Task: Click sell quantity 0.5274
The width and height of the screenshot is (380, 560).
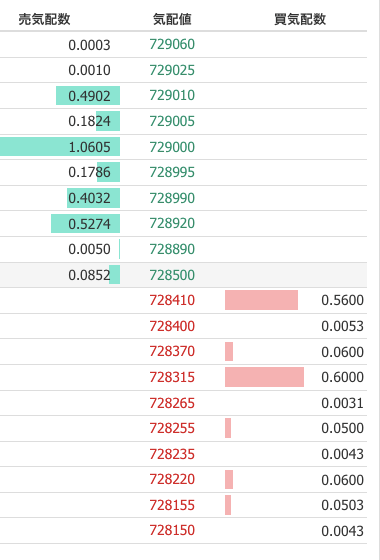Action: (89, 224)
